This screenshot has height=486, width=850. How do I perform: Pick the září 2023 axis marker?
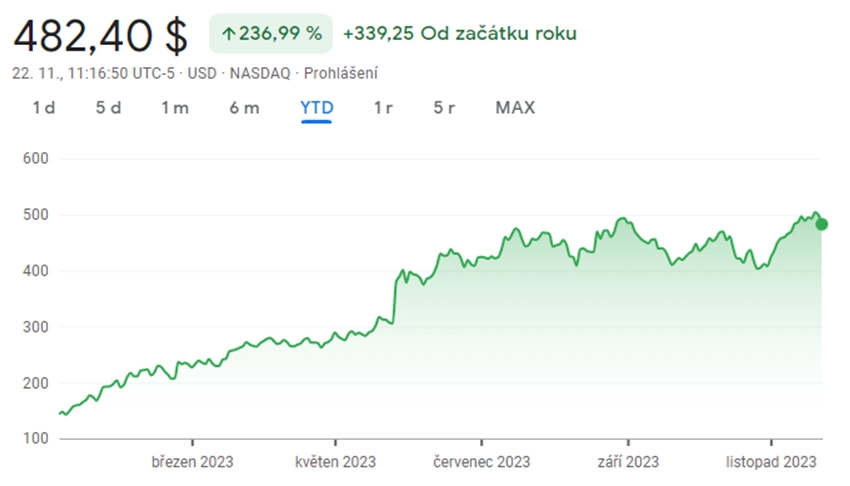628,462
